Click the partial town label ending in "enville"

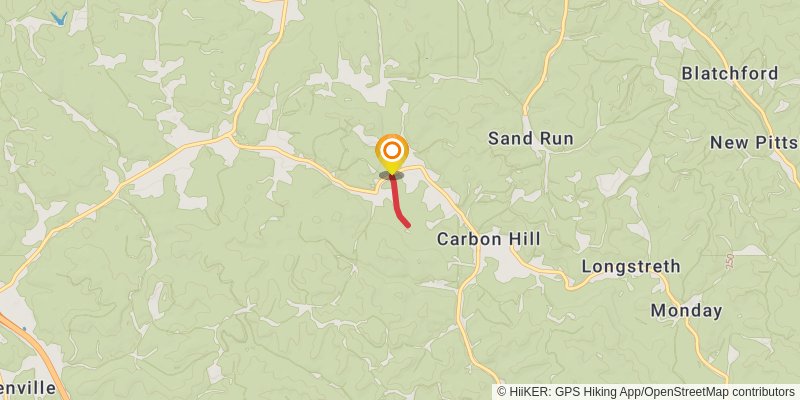(28, 388)
